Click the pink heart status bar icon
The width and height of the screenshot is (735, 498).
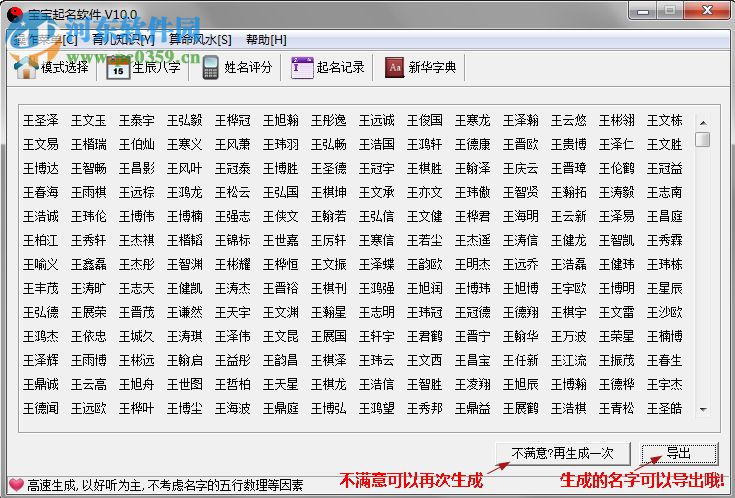click(x=16, y=484)
